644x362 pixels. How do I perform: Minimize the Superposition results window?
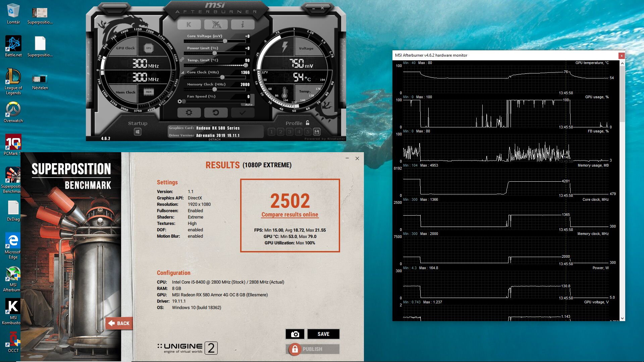tap(347, 158)
